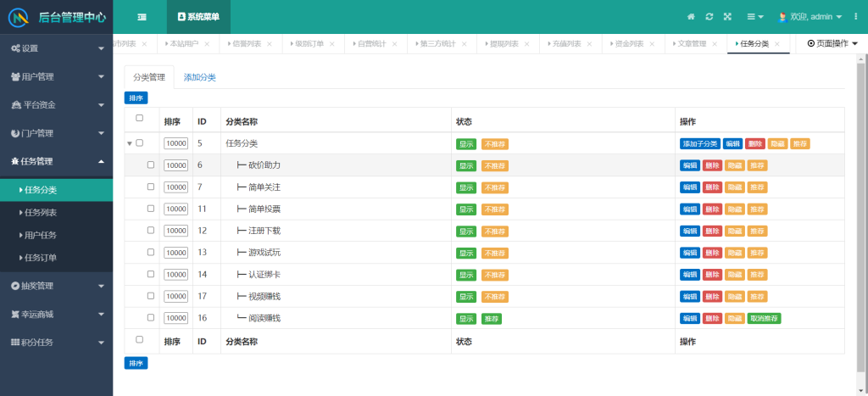
Task: Close the 资金列表 tab via X icon
Action: click(x=653, y=43)
